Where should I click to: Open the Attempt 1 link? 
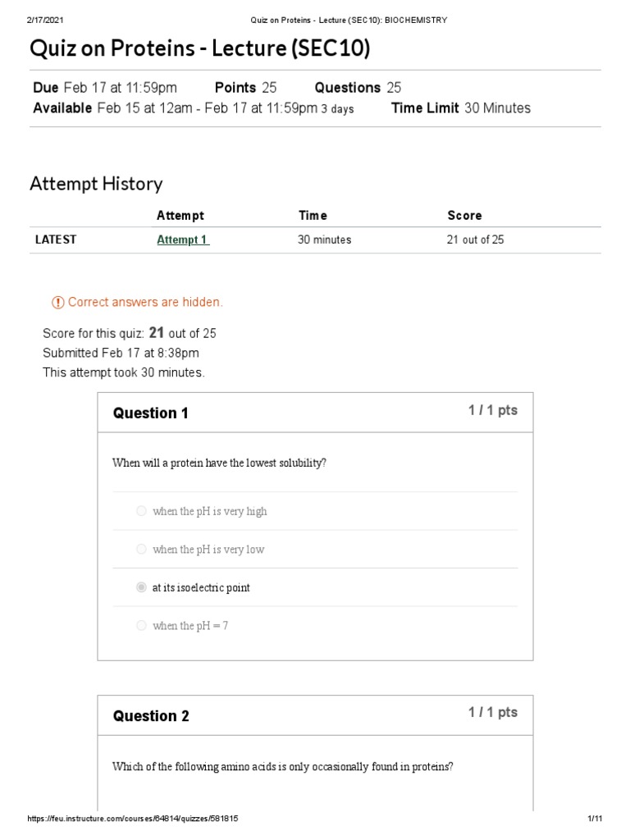pos(183,240)
